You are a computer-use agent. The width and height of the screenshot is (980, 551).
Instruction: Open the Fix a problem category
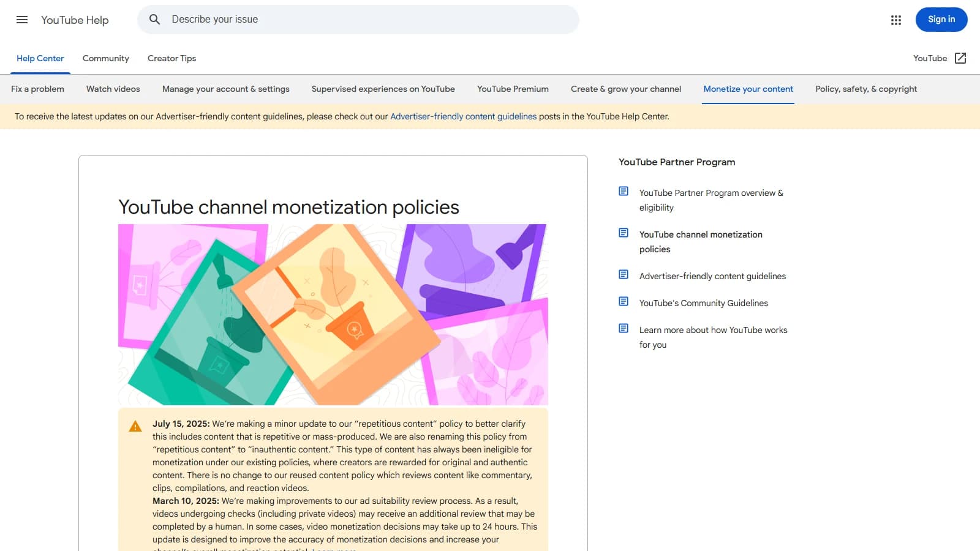point(37,89)
